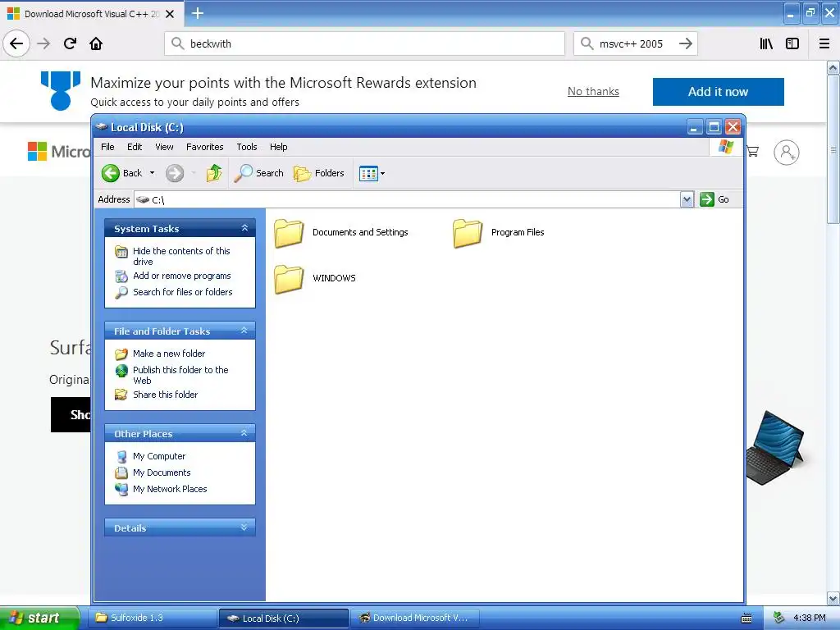
Task: Collapse the Other Places panel
Action: tap(244, 433)
